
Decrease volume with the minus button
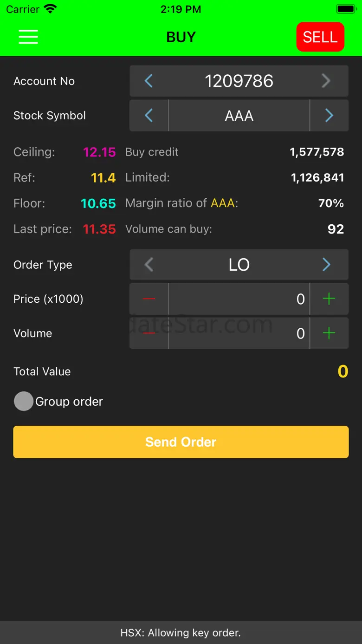(x=149, y=333)
